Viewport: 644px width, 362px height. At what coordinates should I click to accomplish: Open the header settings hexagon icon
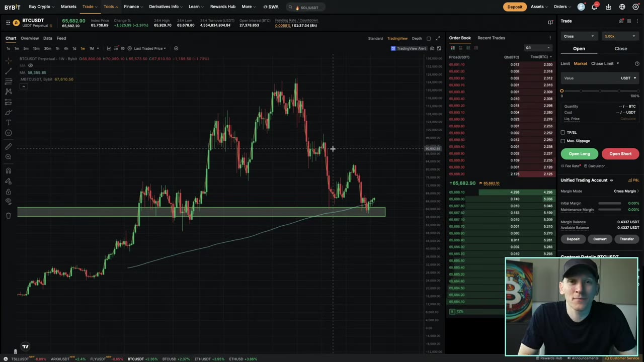click(636, 7)
